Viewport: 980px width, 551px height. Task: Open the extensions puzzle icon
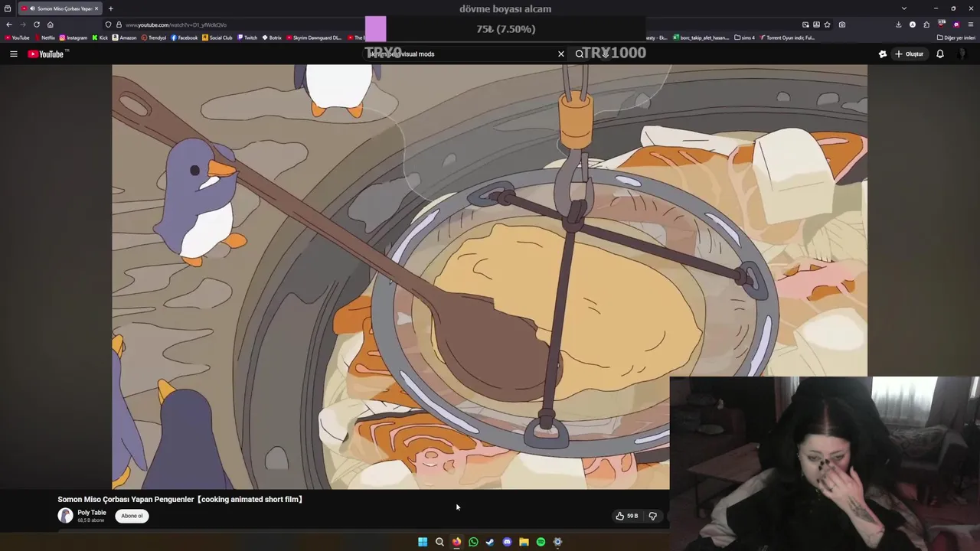coord(926,24)
